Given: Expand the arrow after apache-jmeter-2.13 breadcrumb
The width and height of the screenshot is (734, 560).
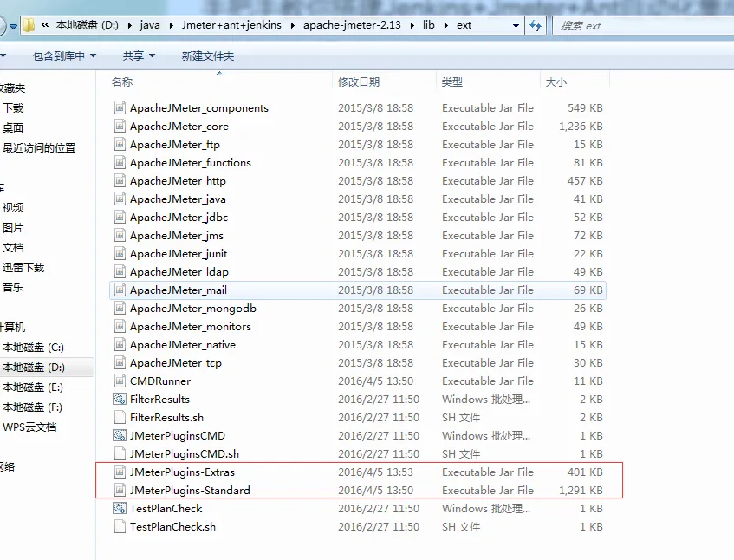Looking at the screenshot, I should click(x=412, y=25).
